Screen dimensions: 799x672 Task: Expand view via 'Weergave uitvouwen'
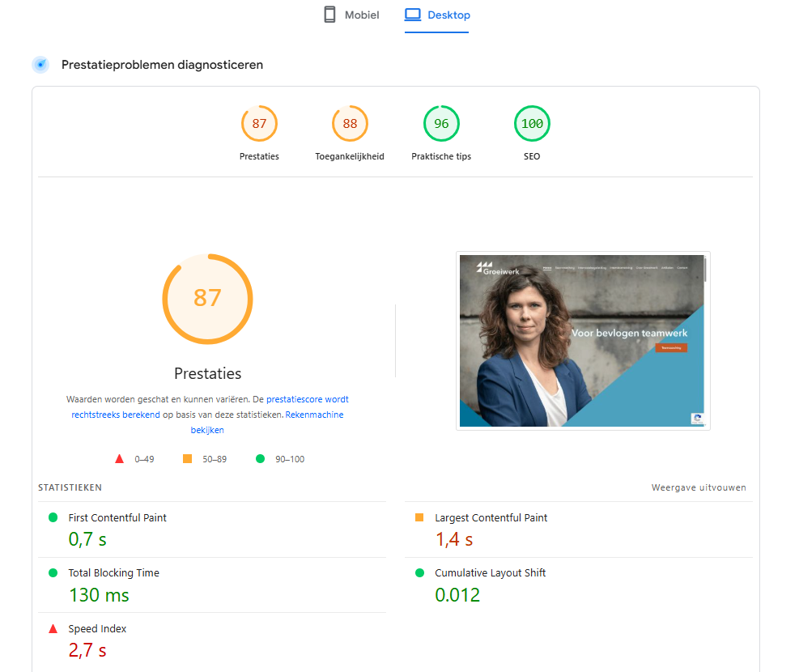pos(699,487)
